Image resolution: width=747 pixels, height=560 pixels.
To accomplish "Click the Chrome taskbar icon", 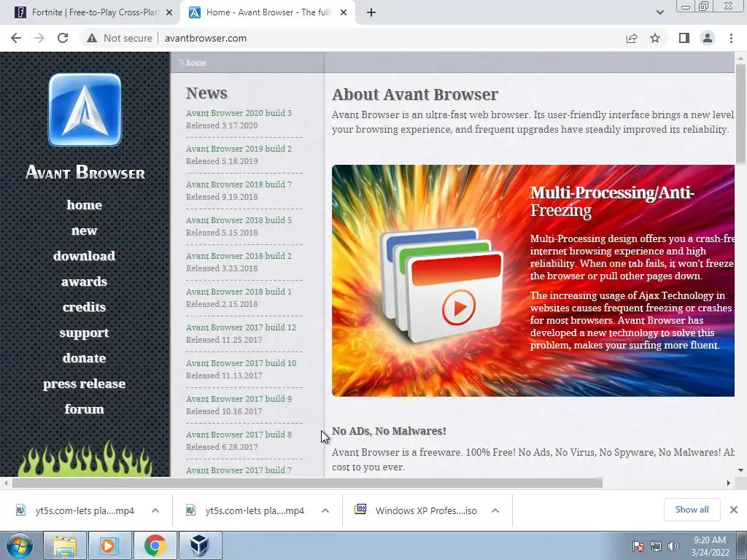I will pos(155,545).
